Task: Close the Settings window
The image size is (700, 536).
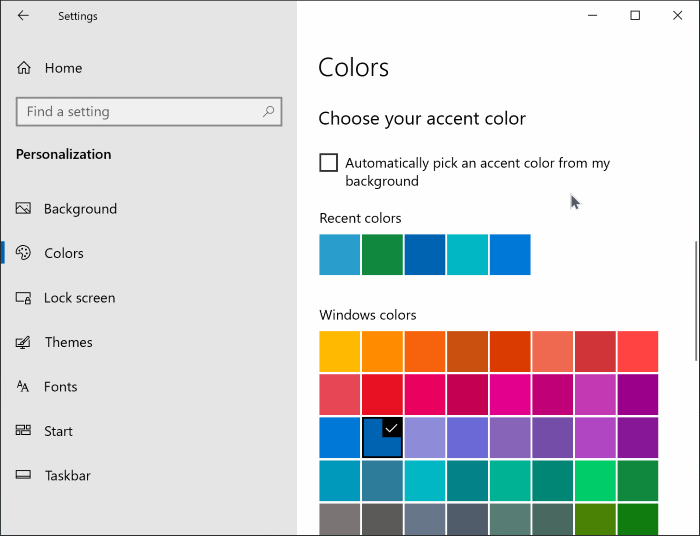Action: pyautogui.click(x=677, y=16)
